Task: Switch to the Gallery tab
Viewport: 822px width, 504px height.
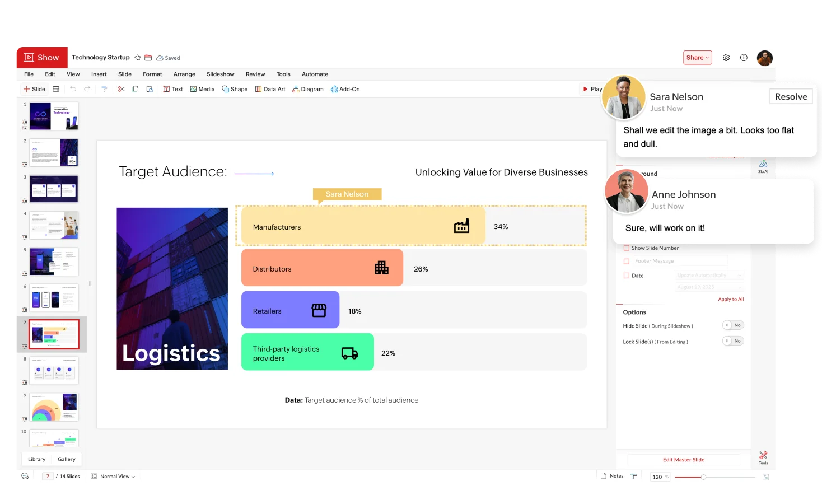Action: [66, 459]
